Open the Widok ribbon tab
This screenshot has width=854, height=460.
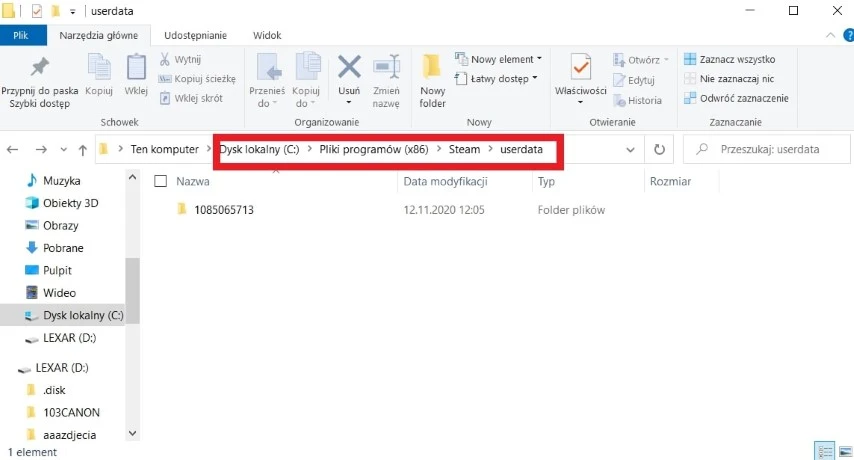pyautogui.click(x=266, y=35)
